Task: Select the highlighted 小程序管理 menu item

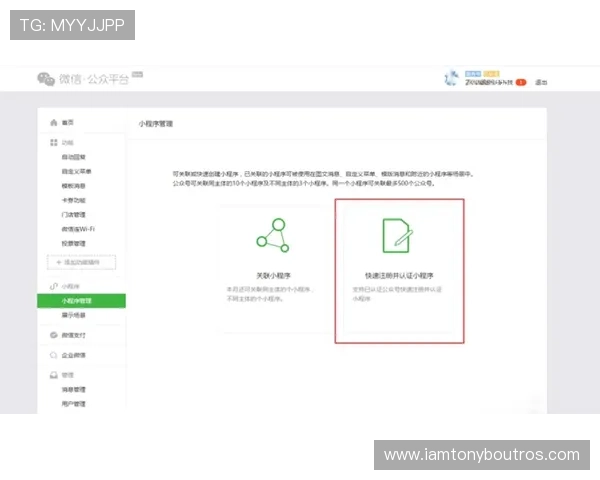Action: coord(81,301)
